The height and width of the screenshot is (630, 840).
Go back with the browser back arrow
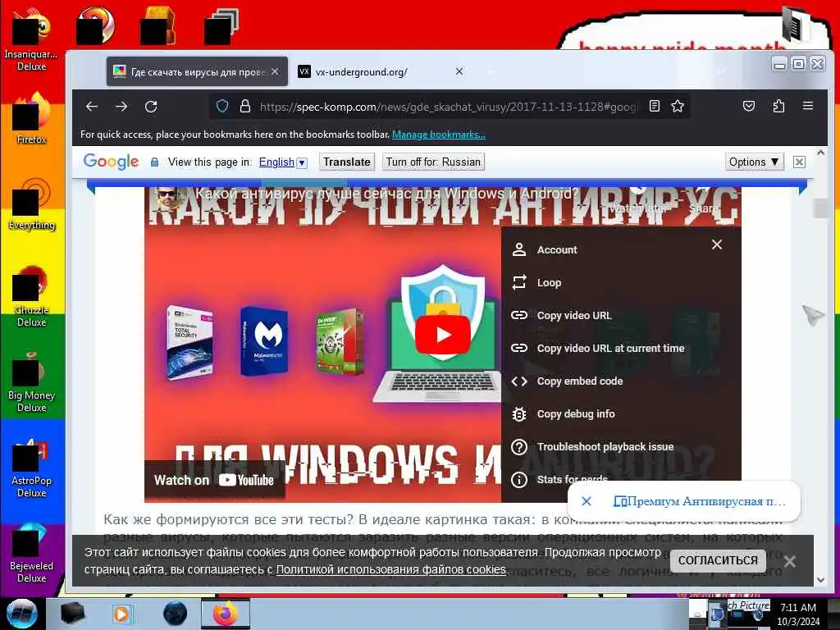pos(92,106)
